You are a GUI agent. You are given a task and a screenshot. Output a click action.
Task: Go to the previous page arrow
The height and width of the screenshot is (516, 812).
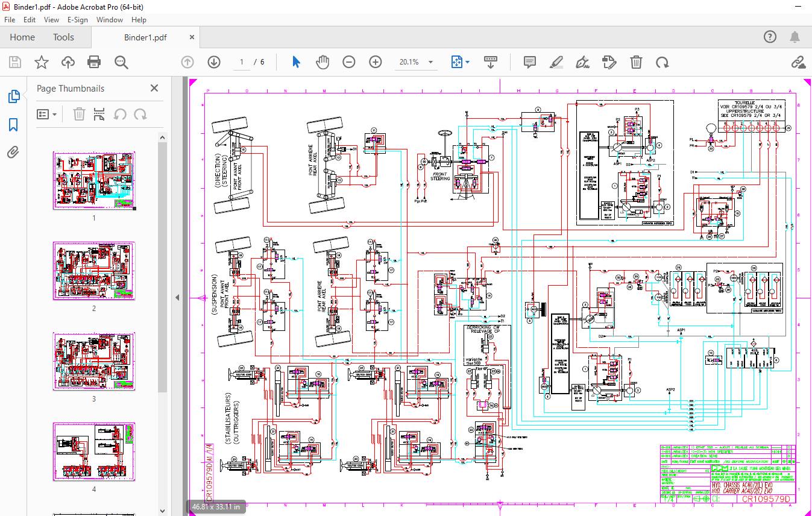tap(187, 62)
